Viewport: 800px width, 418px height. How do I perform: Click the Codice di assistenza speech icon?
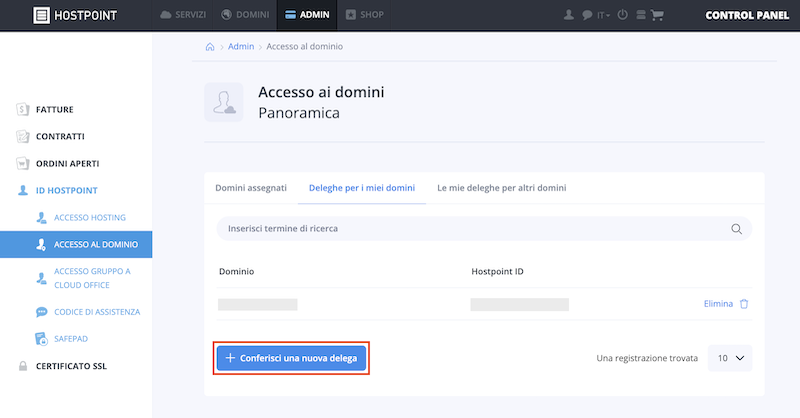tap(41, 312)
